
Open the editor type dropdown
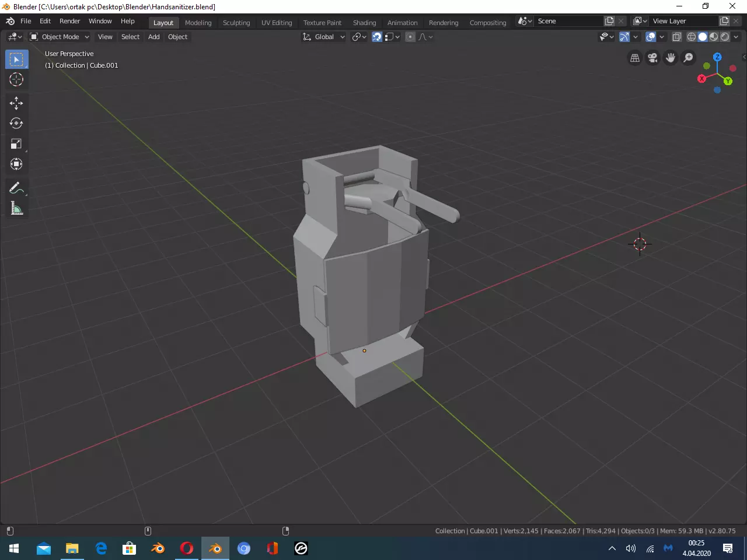[x=15, y=37]
